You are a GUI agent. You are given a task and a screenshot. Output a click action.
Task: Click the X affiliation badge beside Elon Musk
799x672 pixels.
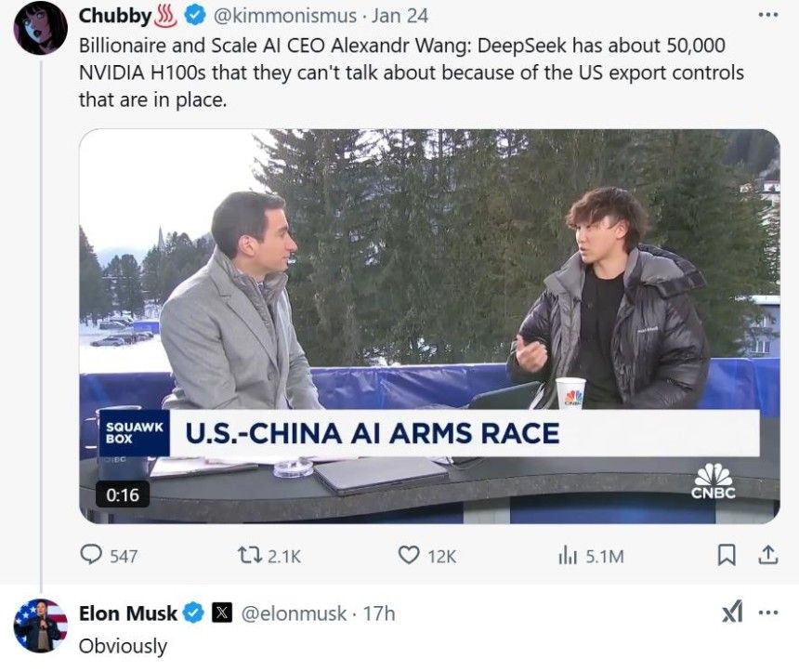coord(223,613)
